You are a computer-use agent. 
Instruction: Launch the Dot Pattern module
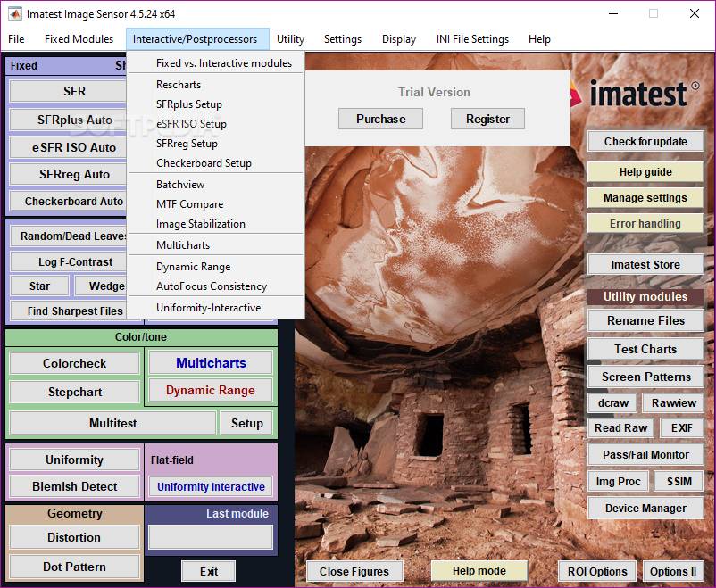[74, 567]
